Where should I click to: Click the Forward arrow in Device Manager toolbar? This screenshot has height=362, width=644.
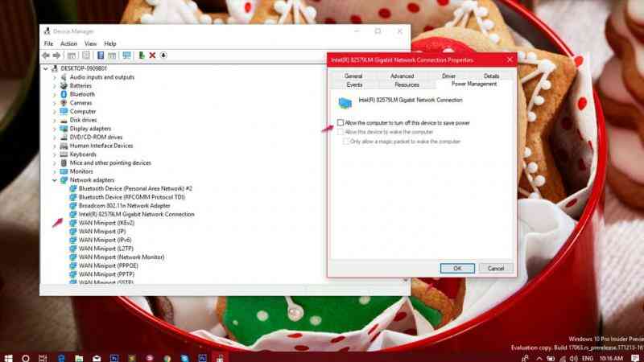pyautogui.click(x=56, y=56)
